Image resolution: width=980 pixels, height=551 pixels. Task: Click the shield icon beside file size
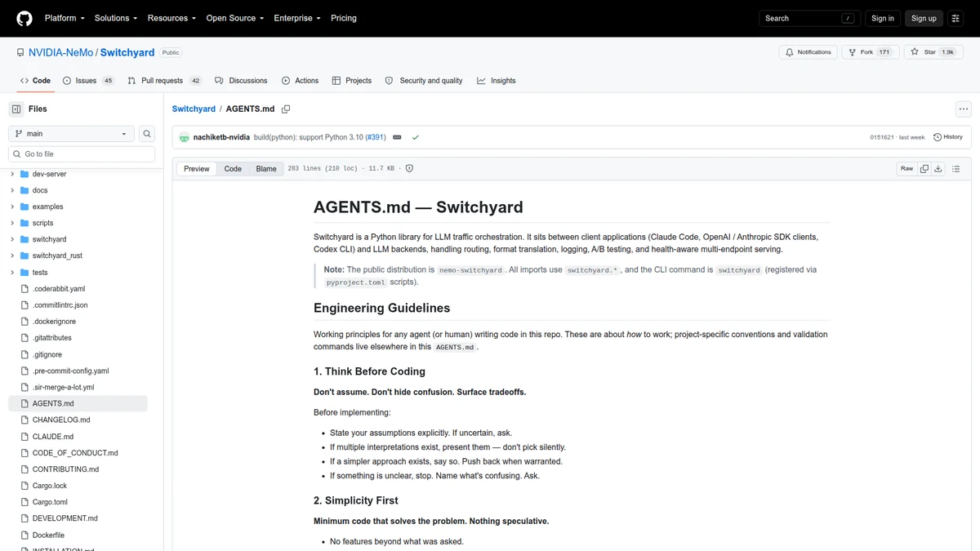click(x=409, y=169)
